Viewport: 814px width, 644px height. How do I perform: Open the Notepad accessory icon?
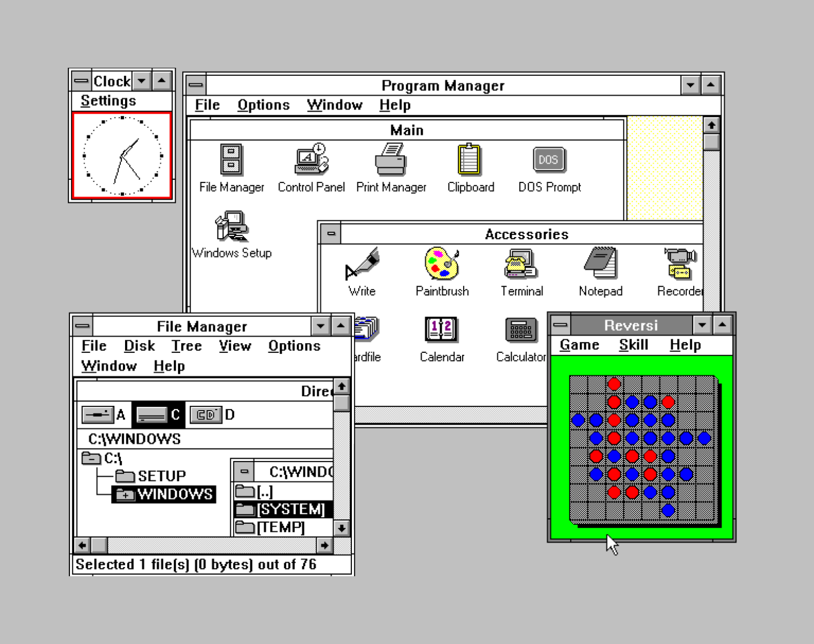click(x=600, y=264)
